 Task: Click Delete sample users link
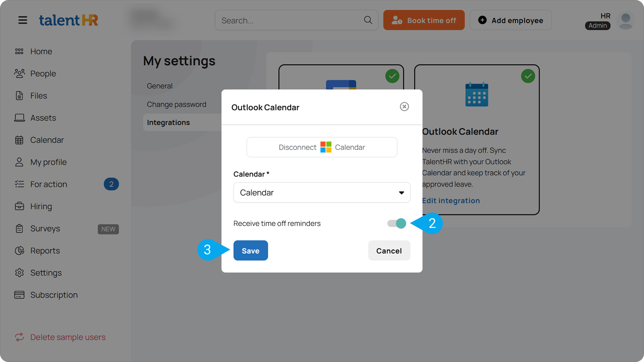coord(68,337)
